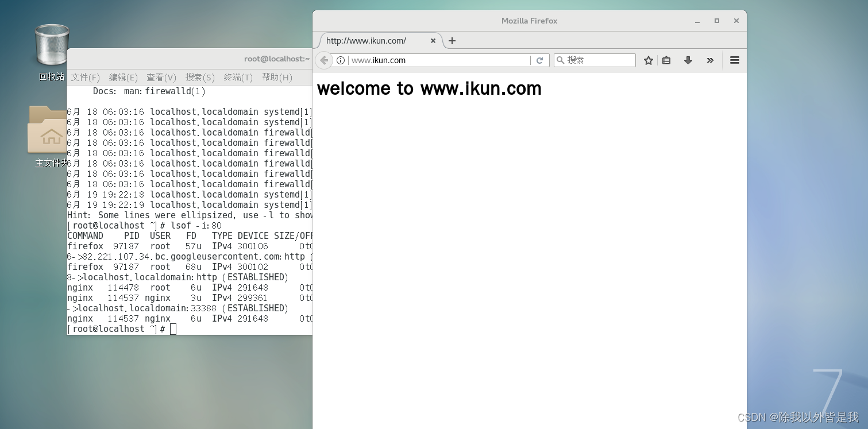
Task: Click the terminal prompt cursor on last line
Action: coord(173,329)
